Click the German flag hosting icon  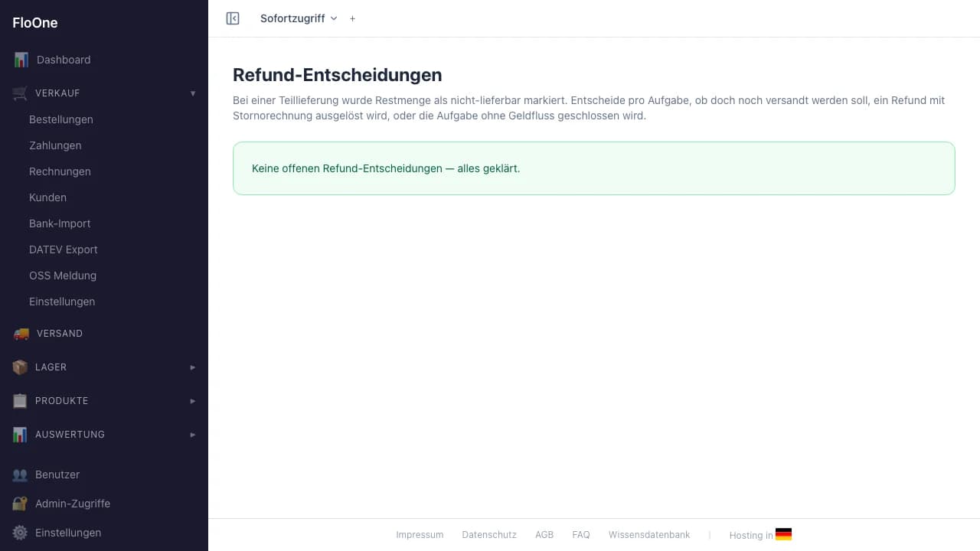tap(783, 535)
